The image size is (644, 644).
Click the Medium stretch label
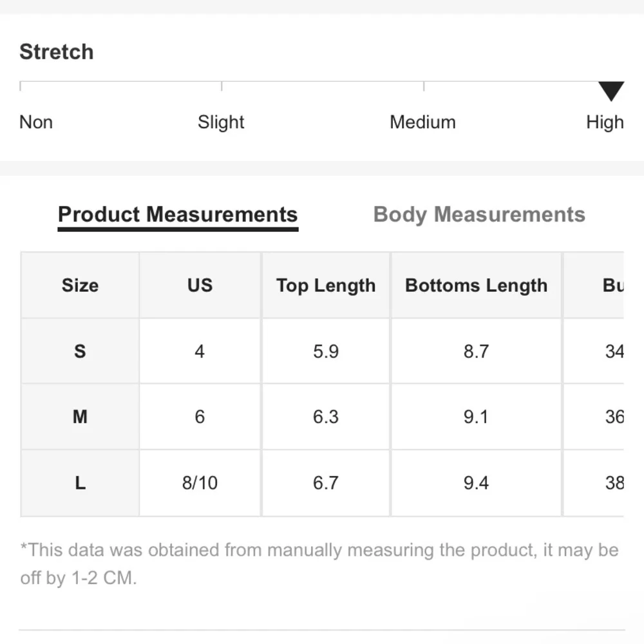pos(422,122)
